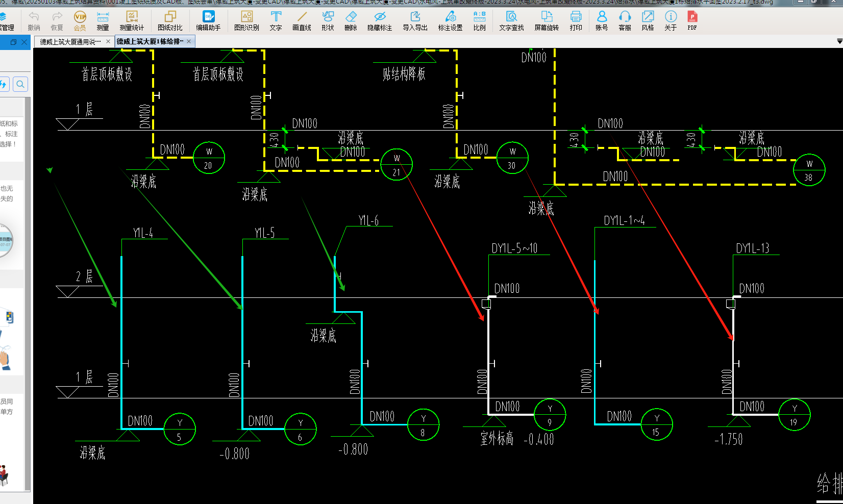Click the Y1L-5 pipe label
The width and height of the screenshot is (843, 504).
tap(264, 233)
